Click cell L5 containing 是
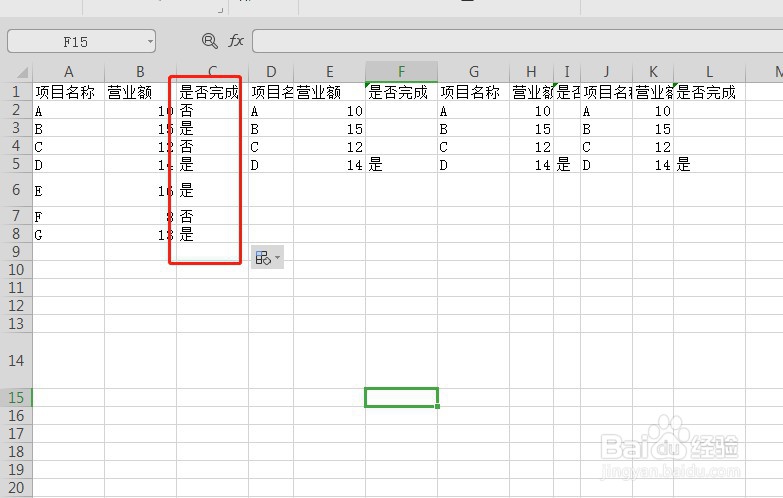 [709, 164]
